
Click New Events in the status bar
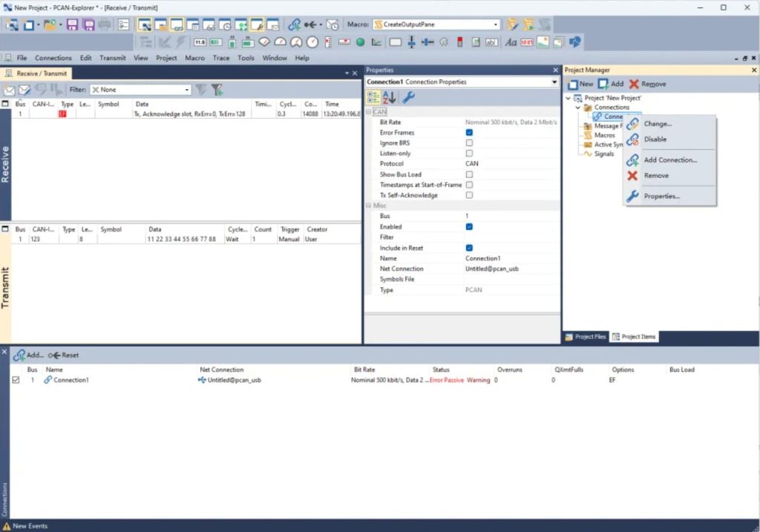[x=25, y=526]
